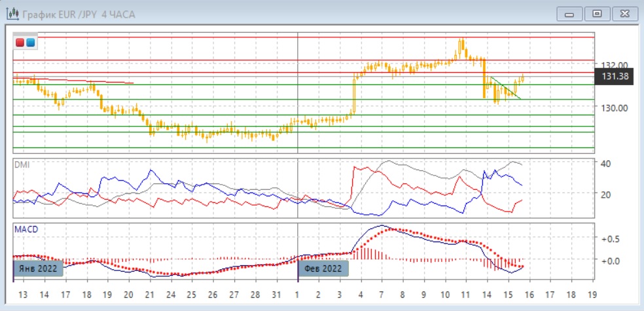Click date 7 on the time axis
Image resolution: width=644 pixels, height=311 pixels.
click(382, 294)
